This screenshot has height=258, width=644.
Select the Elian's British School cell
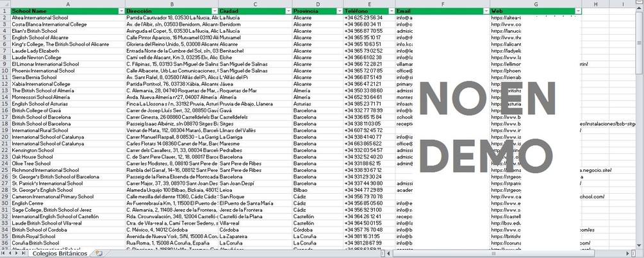coord(68,31)
